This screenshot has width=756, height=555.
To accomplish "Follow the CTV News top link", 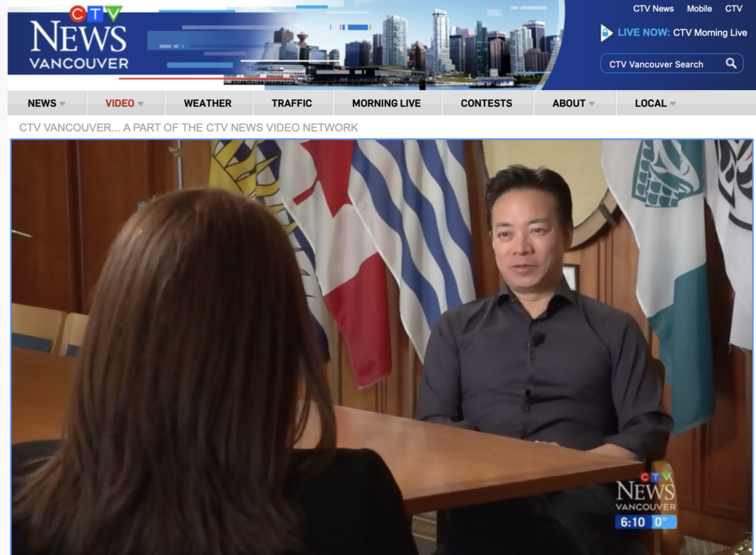I will (653, 9).
